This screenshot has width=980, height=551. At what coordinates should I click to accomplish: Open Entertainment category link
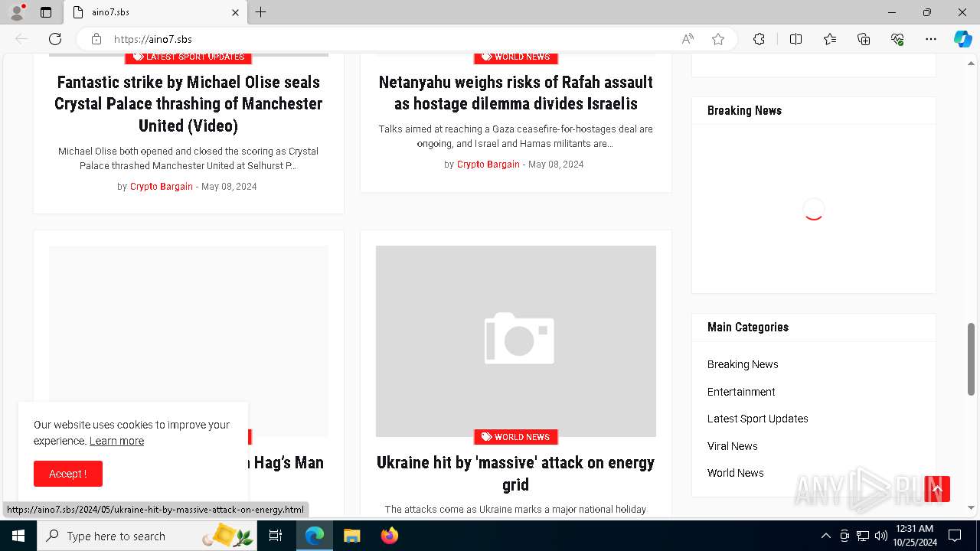tap(741, 392)
